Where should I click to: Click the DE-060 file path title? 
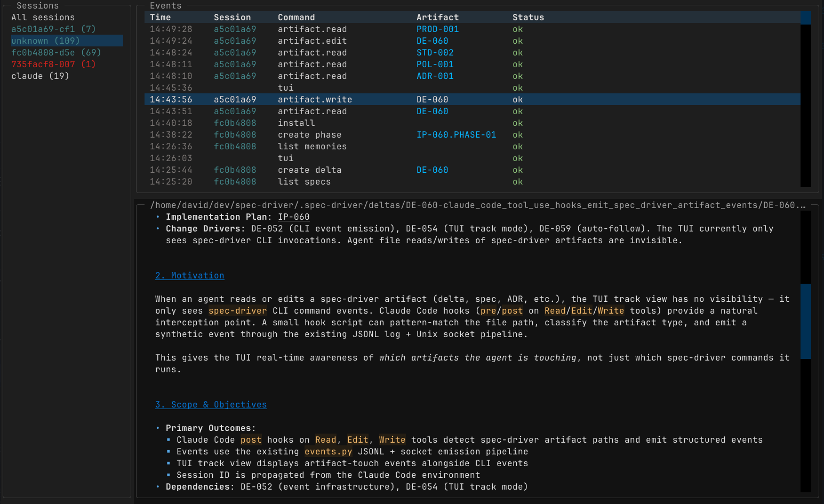[478, 205]
